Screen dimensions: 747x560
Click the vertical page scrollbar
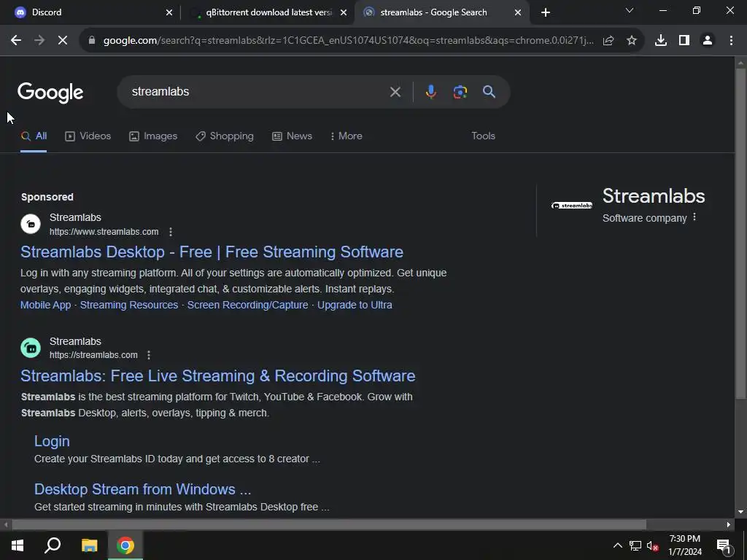pos(740,233)
